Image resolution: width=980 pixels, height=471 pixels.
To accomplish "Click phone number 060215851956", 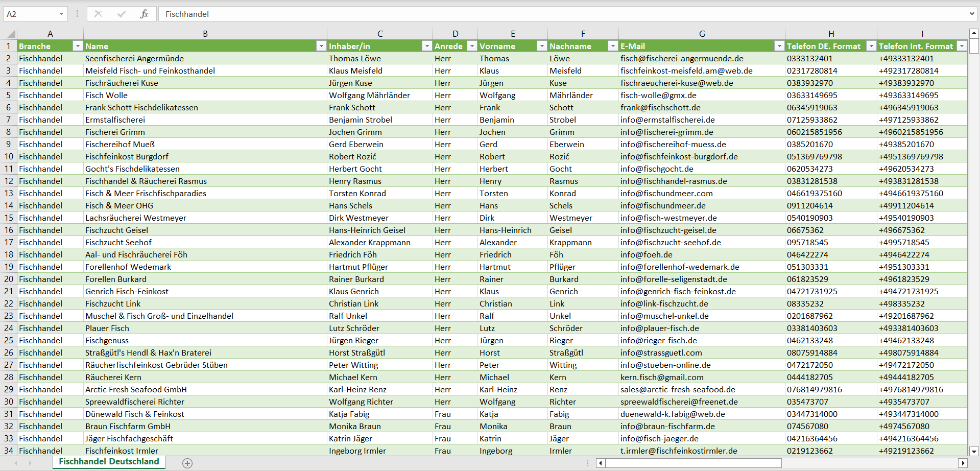I will click(831, 132).
